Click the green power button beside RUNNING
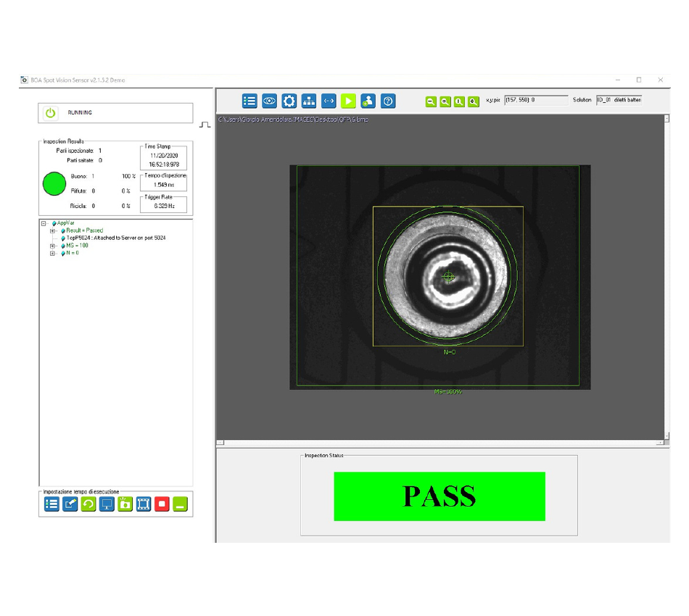Viewport: 689px width, 616px height. [50, 113]
